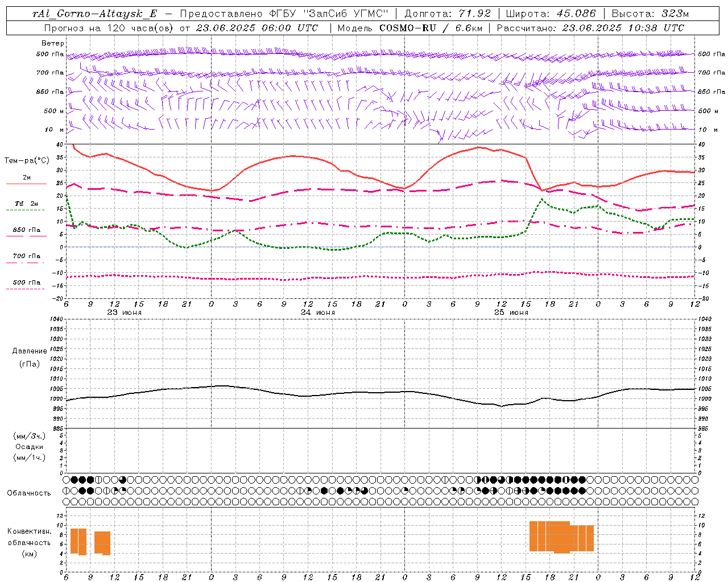Click the large orange convective block on 25 June
This screenshot has width=728, height=582.
(561, 537)
